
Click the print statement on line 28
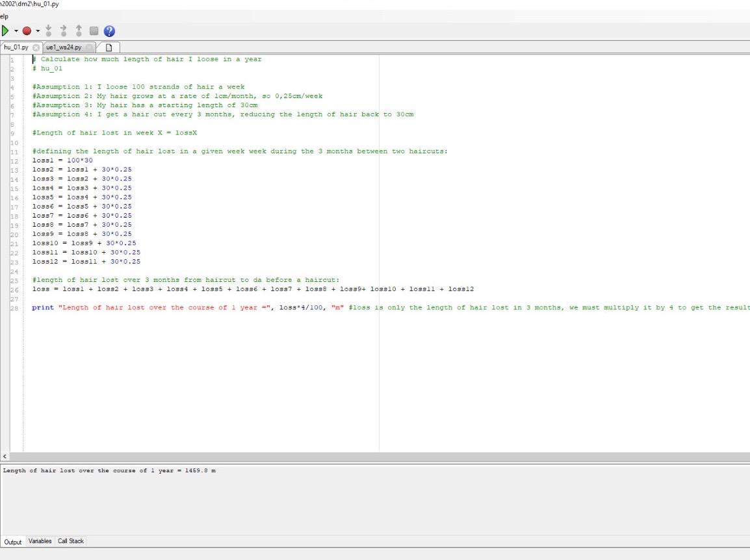coord(195,307)
